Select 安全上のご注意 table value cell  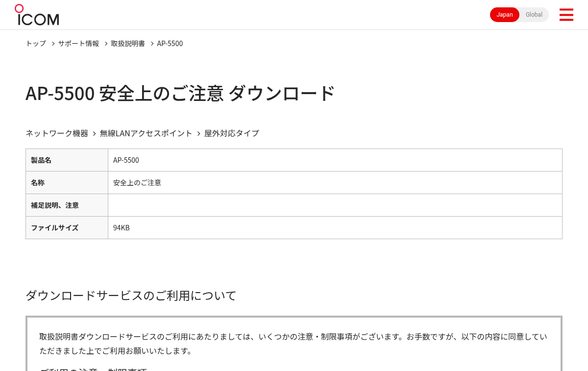click(x=335, y=183)
